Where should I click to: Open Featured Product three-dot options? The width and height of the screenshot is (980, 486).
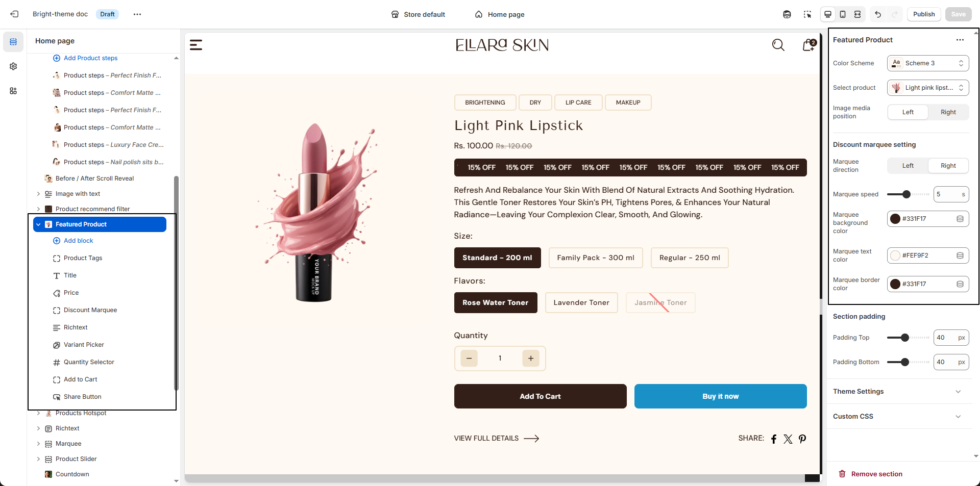[960, 40]
